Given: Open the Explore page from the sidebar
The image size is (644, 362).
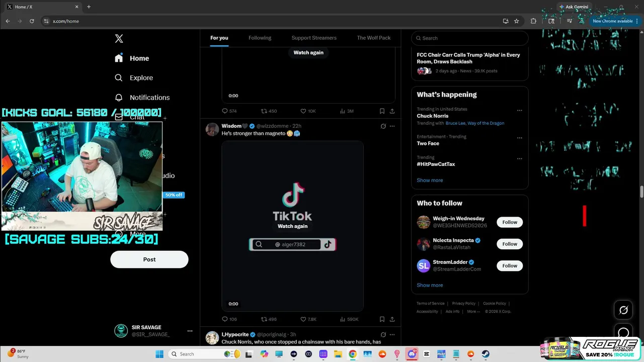Looking at the screenshot, I should (134, 78).
